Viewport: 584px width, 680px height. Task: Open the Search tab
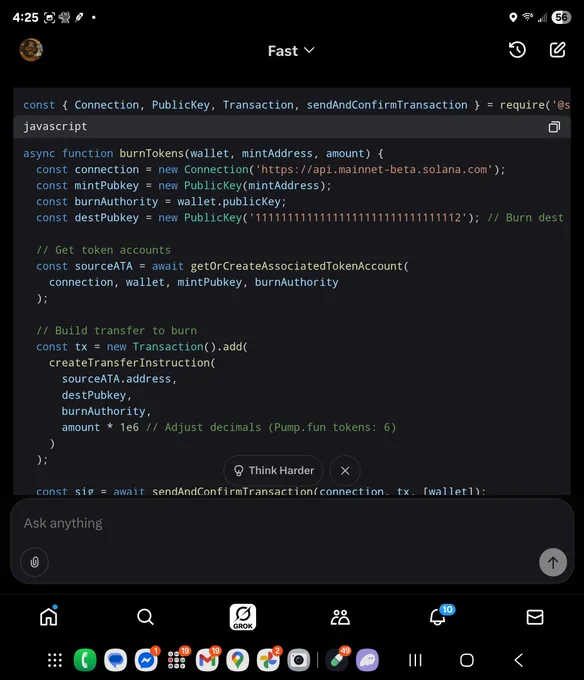click(x=145, y=617)
